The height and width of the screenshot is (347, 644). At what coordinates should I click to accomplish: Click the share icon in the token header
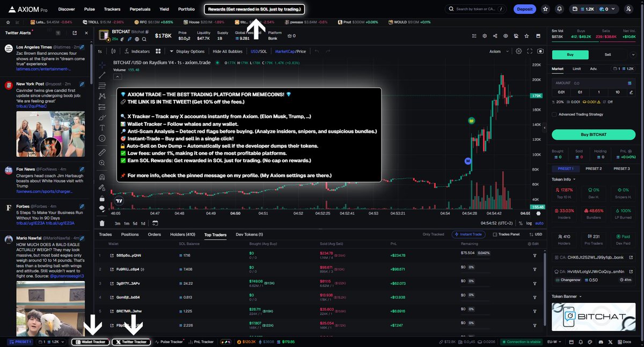tap(495, 36)
